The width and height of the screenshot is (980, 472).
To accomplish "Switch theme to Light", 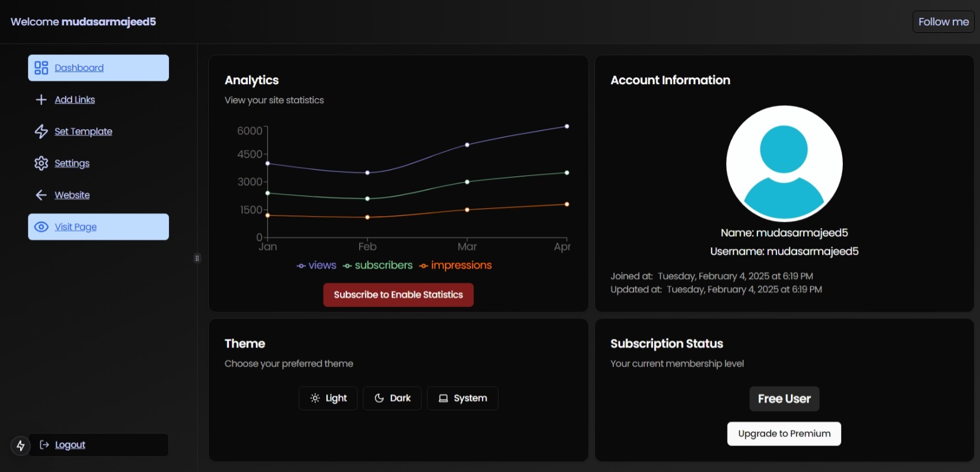I will coord(328,398).
